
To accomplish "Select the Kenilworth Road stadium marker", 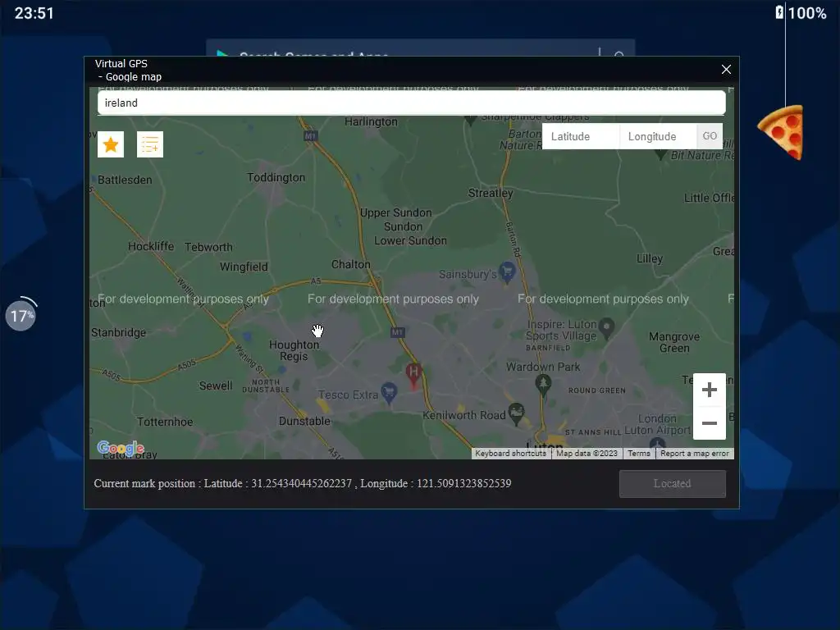I will (x=516, y=413).
